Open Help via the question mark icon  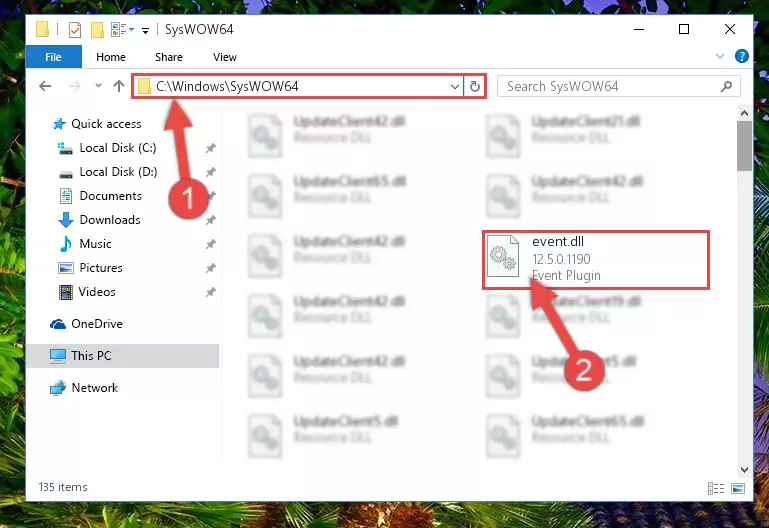click(x=742, y=56)
